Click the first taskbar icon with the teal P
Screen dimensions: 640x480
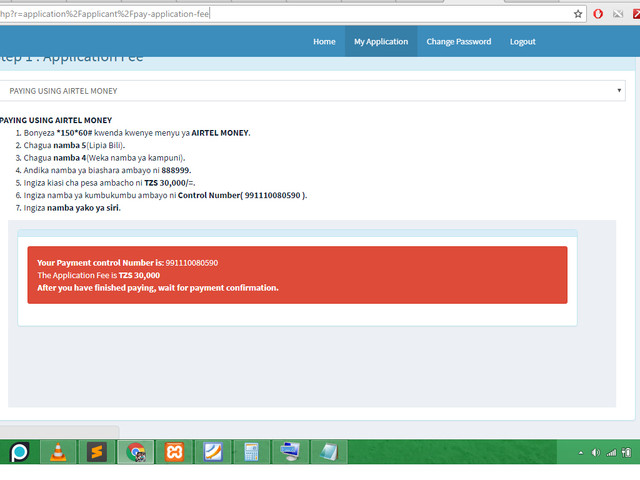(19, 452)
